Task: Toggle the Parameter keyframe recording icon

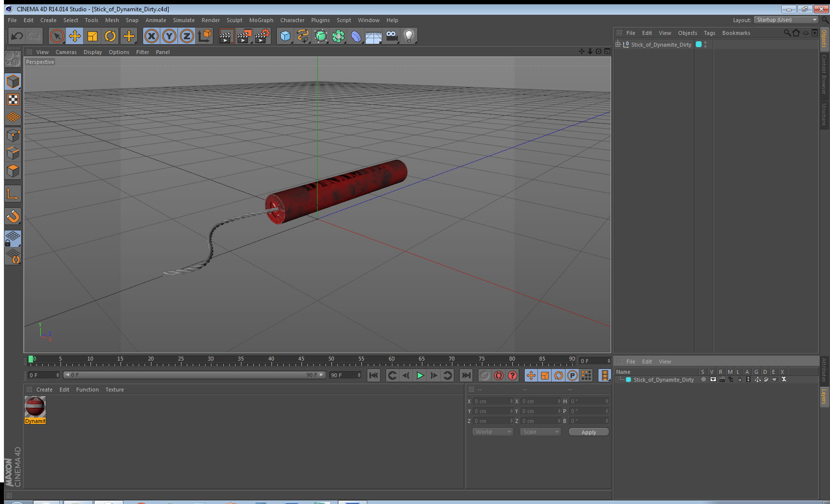Action: coord(572,375)
